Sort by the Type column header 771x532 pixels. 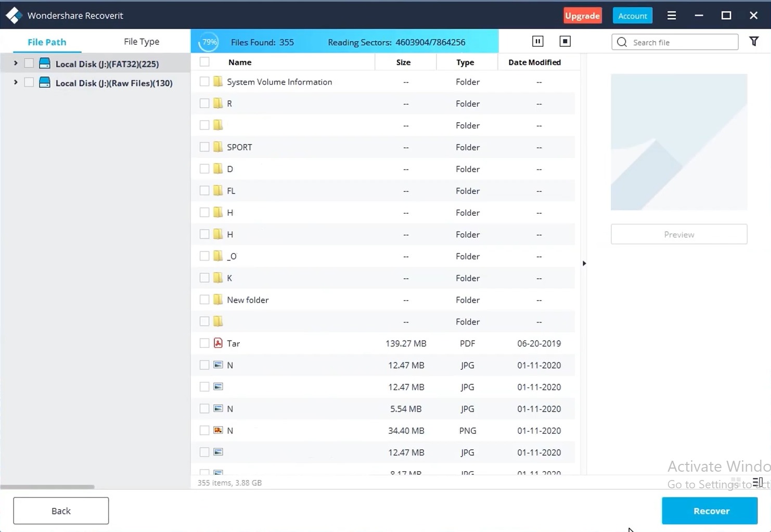465,62
